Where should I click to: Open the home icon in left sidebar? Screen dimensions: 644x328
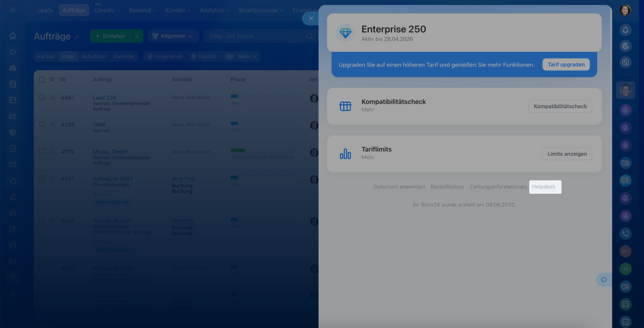point(13,36)
